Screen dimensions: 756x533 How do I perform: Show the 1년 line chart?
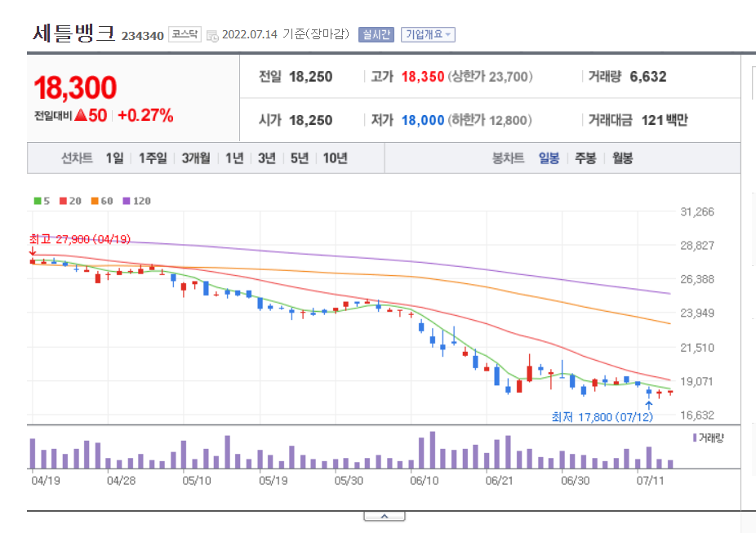(x=234, y=158)
